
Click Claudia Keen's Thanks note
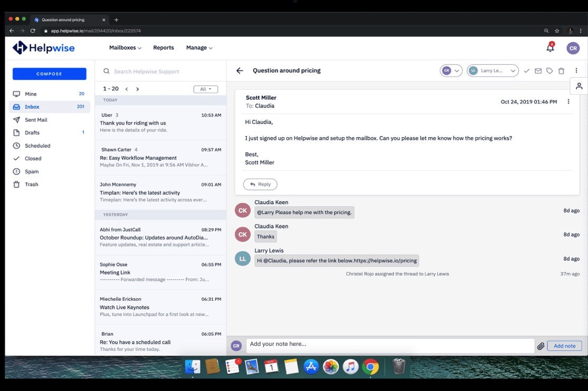[x=265, y=236]
